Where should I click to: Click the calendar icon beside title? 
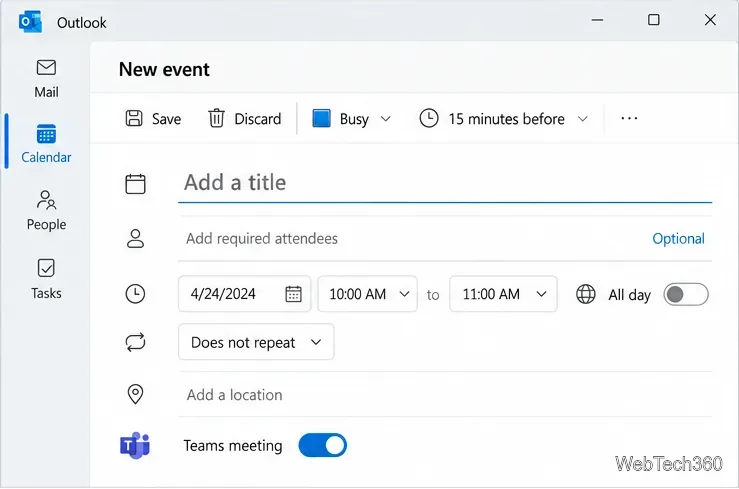[135, 183]
